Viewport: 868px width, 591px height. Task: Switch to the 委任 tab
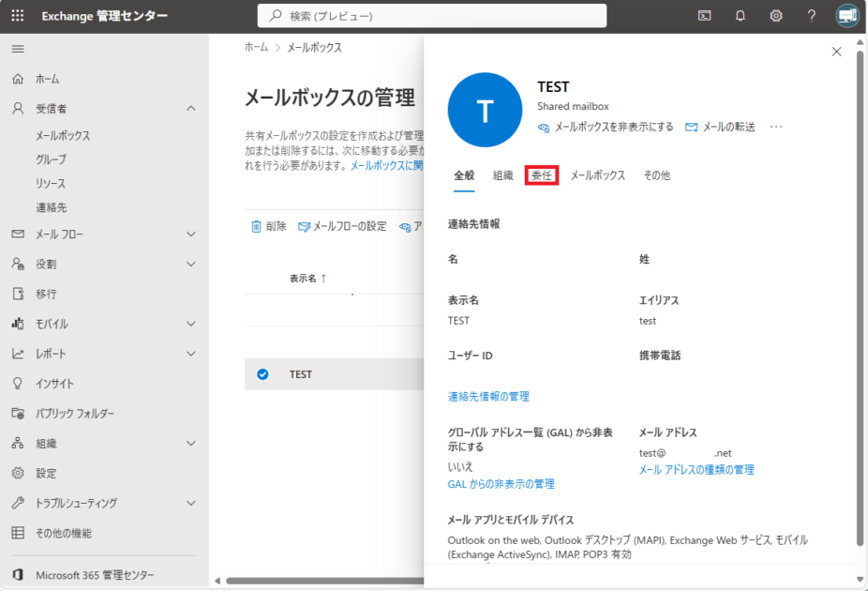542,175
